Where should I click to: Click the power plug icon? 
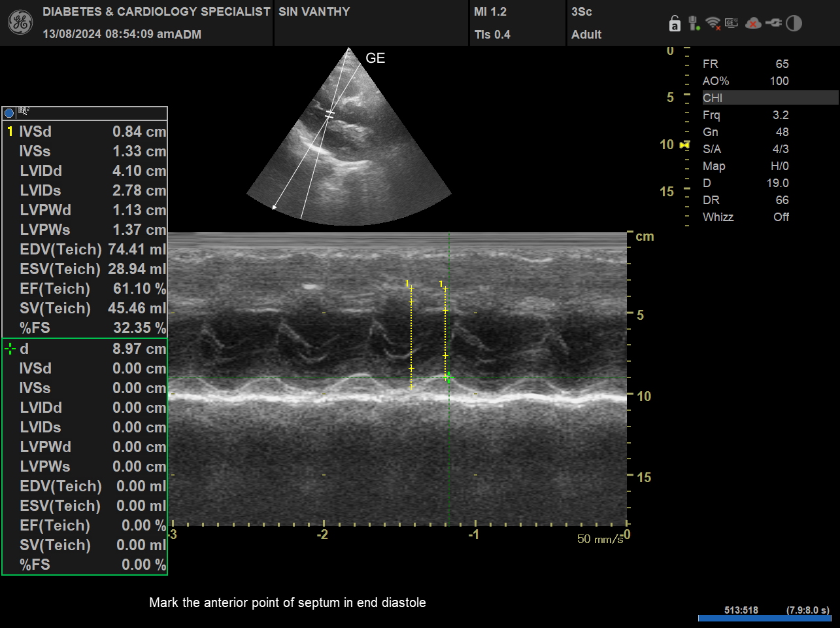[773, 24]
